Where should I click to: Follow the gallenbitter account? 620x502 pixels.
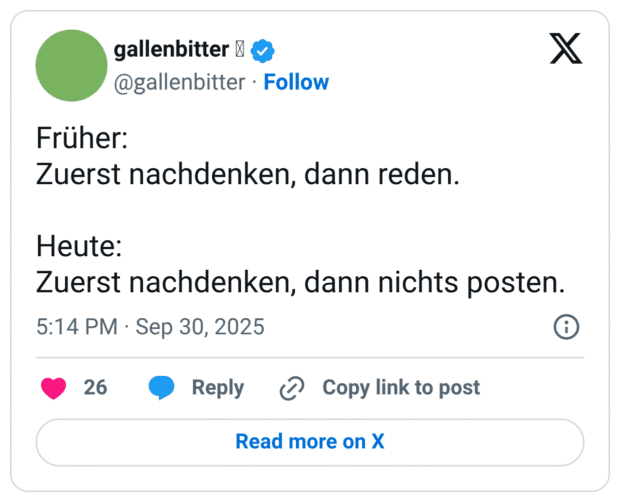(x=296, y=82)
